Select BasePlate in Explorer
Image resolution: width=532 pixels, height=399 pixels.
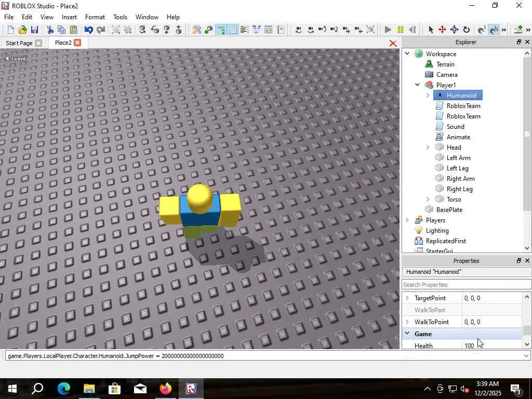[x=449, y=210]
